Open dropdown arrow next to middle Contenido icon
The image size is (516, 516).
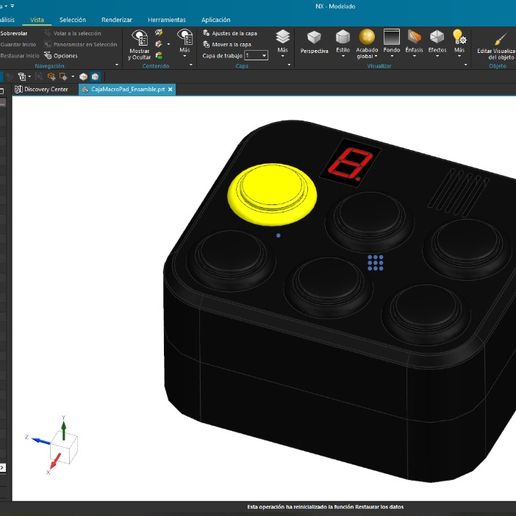pyautogui.click(x=168, y=44)
